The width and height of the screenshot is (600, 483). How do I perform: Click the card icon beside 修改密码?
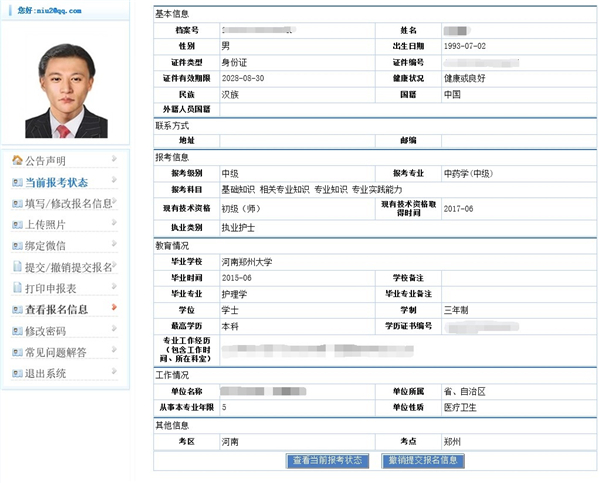click(17, 331)
